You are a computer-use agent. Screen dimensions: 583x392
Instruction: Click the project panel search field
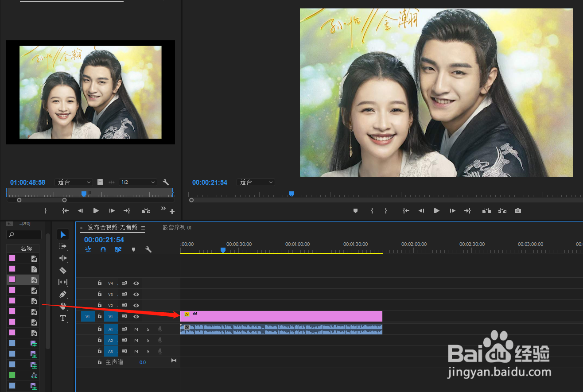[x=25, y=234]
